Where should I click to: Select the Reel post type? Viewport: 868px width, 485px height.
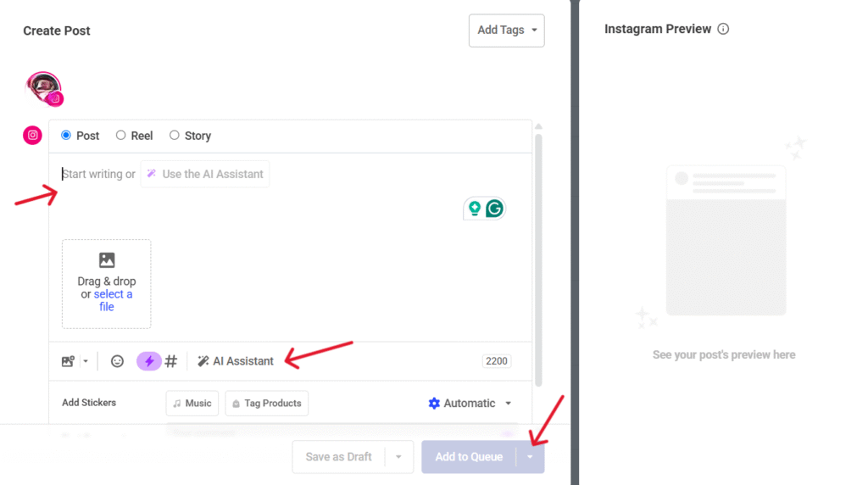coord(121,136)
